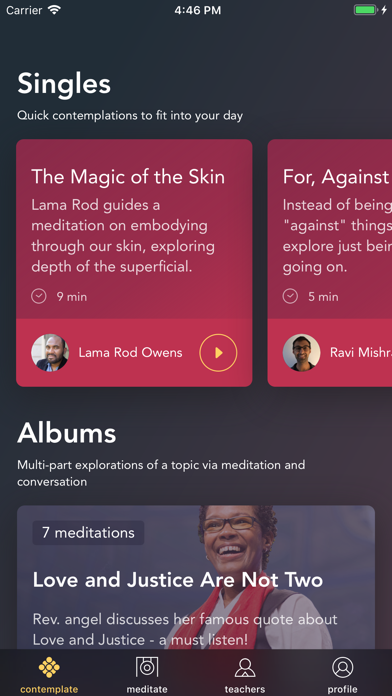
Task: Tap the battery status icon
Action: coord(366,10)
